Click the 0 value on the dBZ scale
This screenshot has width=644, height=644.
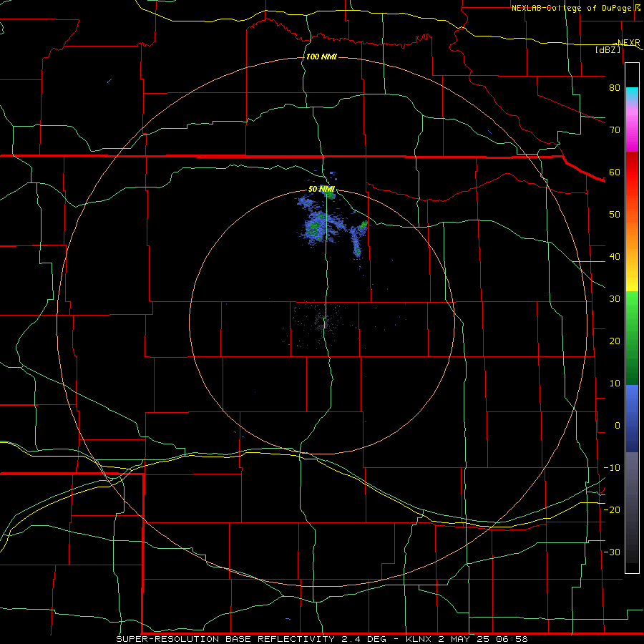coord(618,426)
